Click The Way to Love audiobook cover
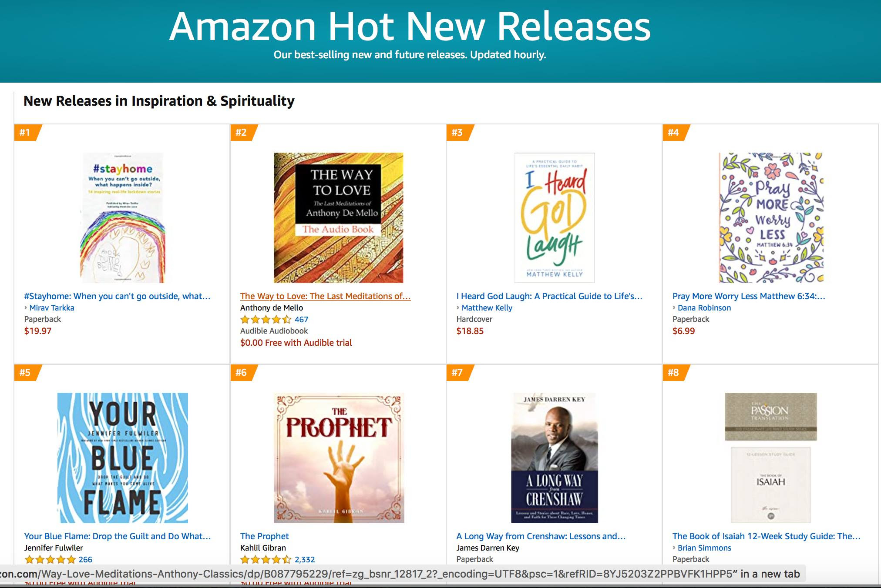 click(x=338, y=217)
